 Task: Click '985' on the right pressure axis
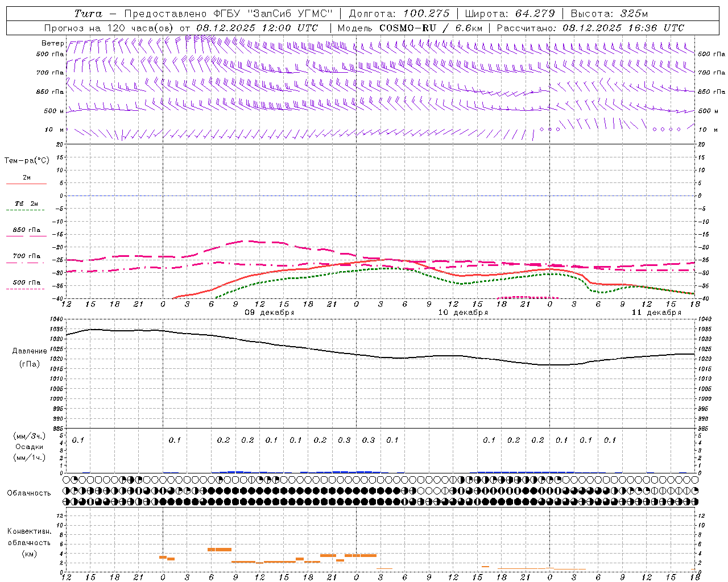point(704,429)
